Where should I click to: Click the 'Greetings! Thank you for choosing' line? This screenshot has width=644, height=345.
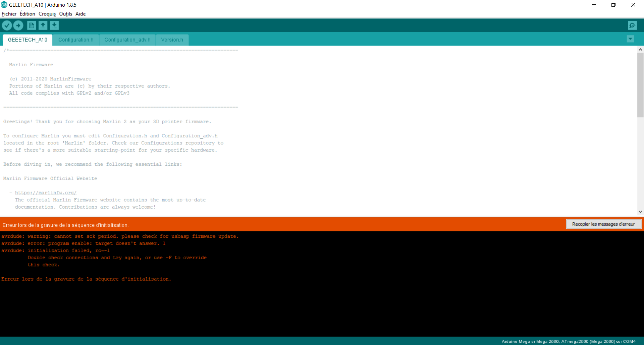pyautogui.click(x=107, y=122)
